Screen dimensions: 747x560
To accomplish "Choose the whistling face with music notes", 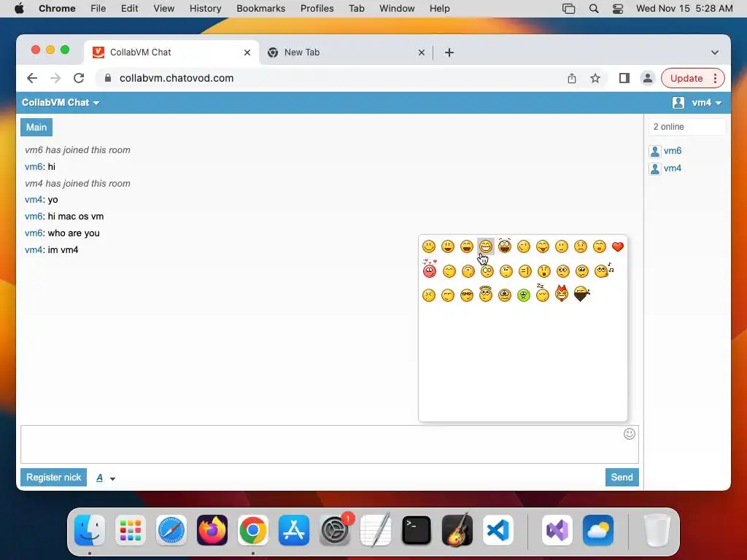I will [603, 271].
